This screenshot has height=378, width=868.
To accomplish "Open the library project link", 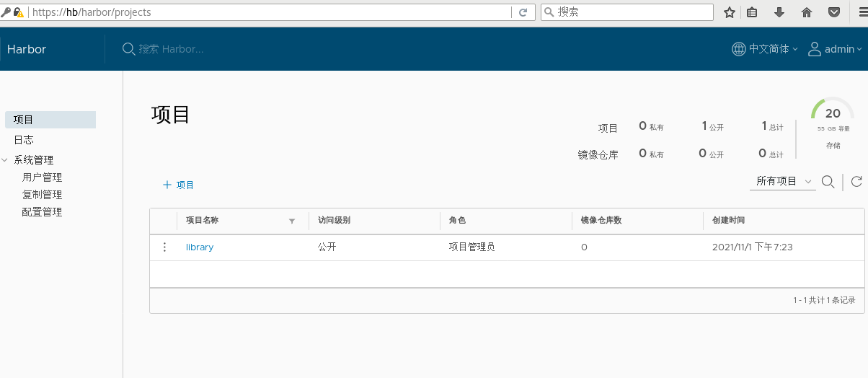I will [x=200, y=247].
